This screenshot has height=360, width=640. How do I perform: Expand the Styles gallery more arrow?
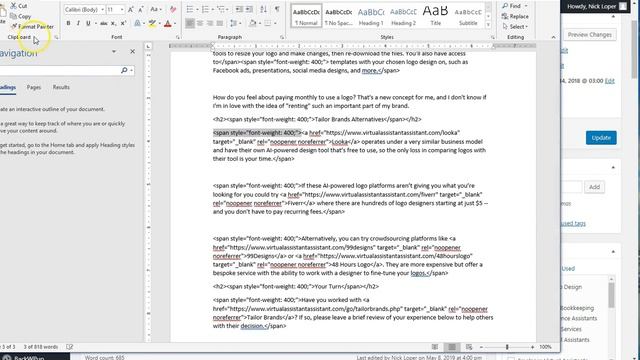point(488,25)
